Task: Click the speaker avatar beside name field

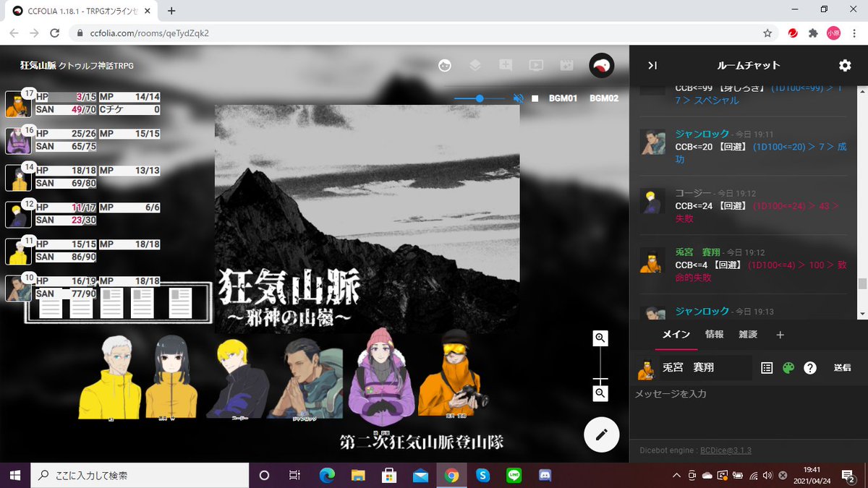Action: click(646, 369)
